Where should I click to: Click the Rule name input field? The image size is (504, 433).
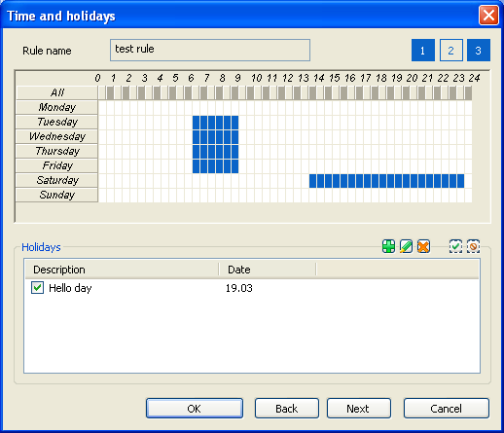pyautogui.click(x=210, y=50)
